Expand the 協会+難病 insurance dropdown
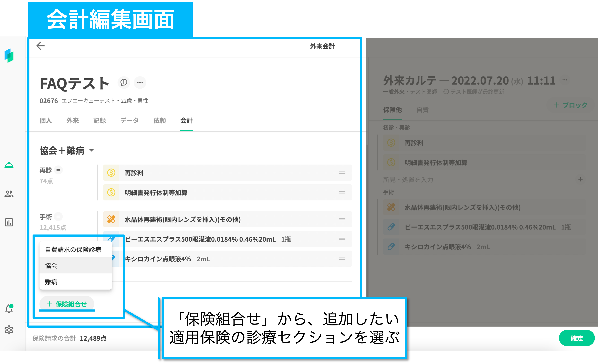Image resolution: width=598 pixels, height=364 pixels. [x=91, y=150]
